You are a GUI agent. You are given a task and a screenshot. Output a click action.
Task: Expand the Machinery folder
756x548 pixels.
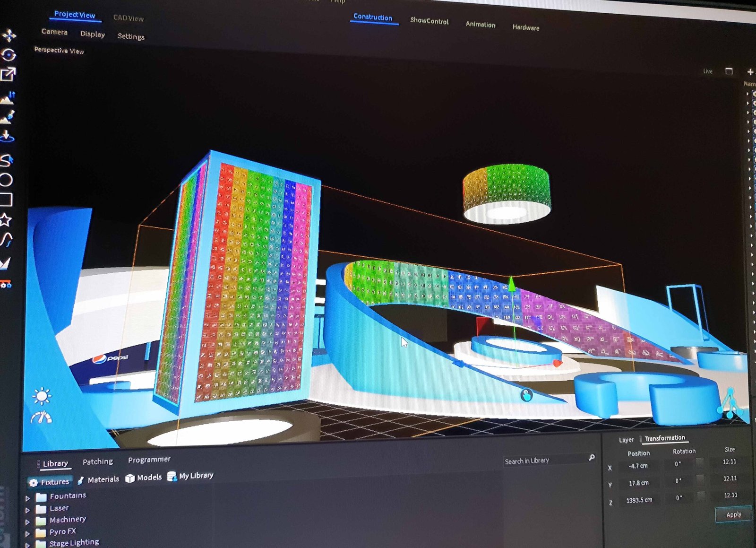(28, 522)
